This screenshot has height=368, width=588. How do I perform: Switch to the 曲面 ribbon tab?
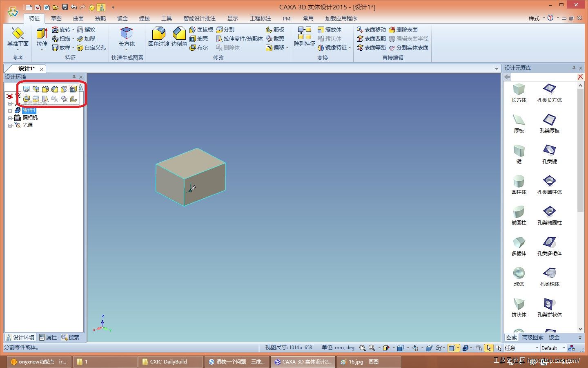point(78,18)
